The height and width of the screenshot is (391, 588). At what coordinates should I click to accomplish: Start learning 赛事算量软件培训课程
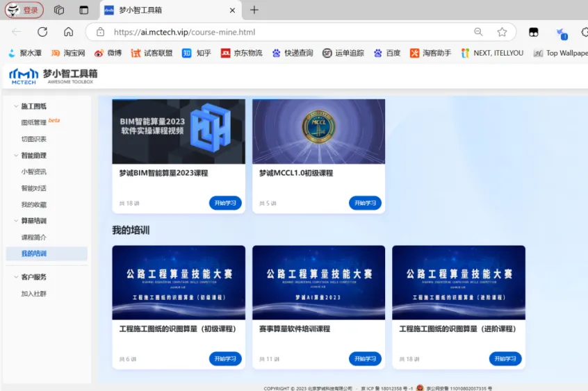pos(365,359)
